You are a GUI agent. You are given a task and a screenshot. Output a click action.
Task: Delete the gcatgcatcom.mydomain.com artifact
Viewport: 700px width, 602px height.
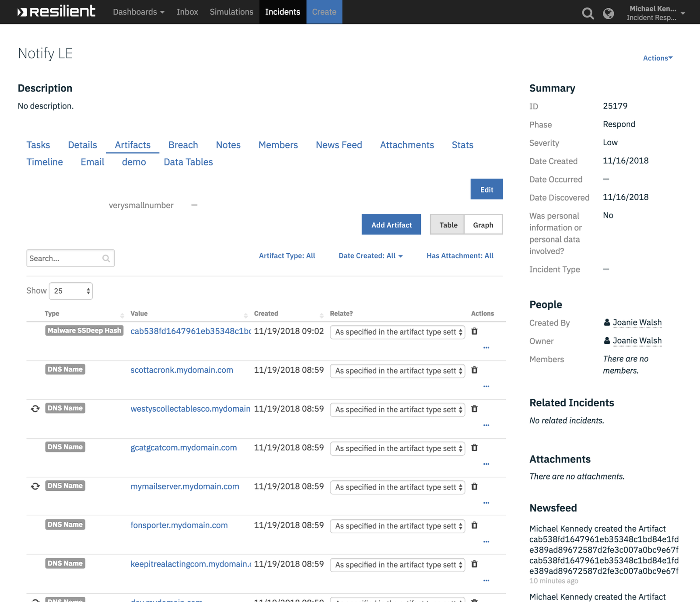click(474, 448)
